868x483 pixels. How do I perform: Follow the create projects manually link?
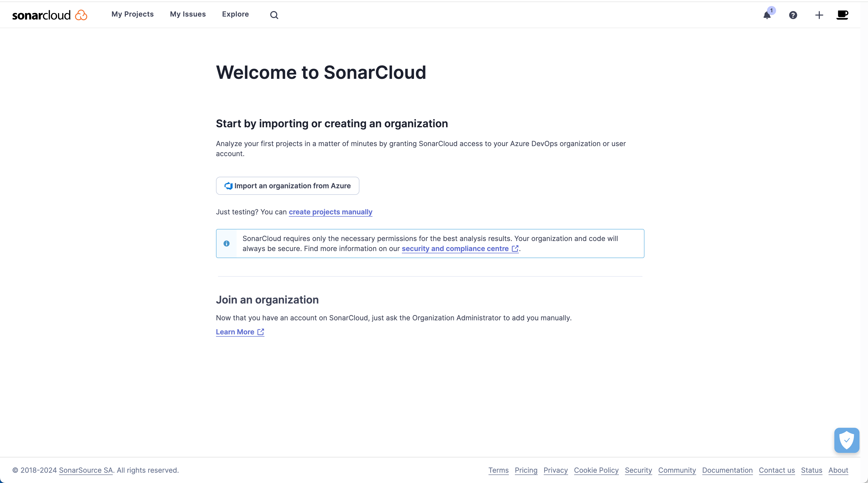point(330,212)
